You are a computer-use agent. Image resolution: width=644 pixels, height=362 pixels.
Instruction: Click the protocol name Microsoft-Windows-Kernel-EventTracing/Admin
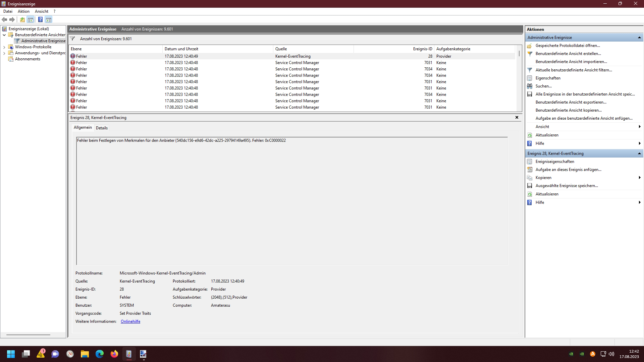pos(163,273)
